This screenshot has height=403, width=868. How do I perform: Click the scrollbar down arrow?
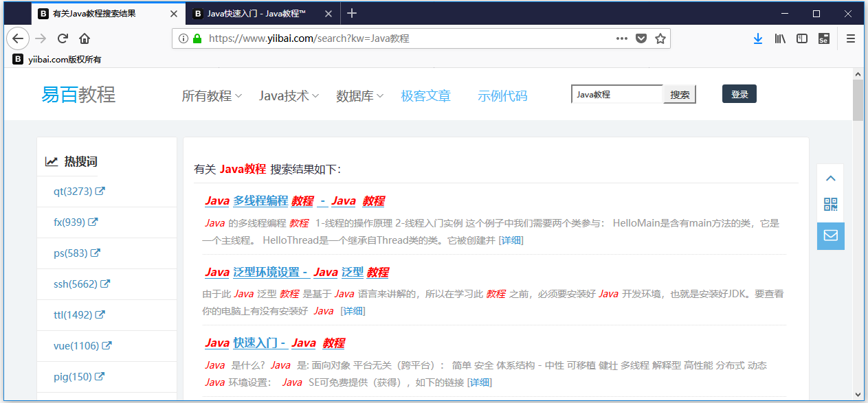click(858, 394)
